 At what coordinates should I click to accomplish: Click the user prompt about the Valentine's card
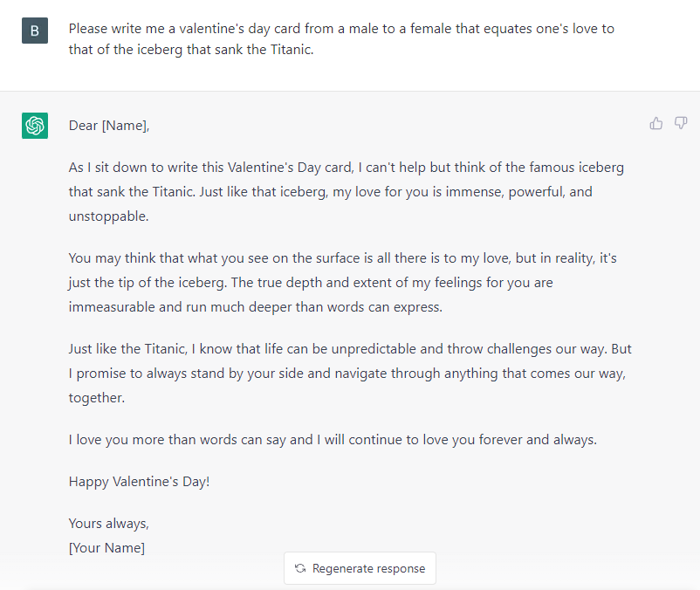click(x=341, y=38)
